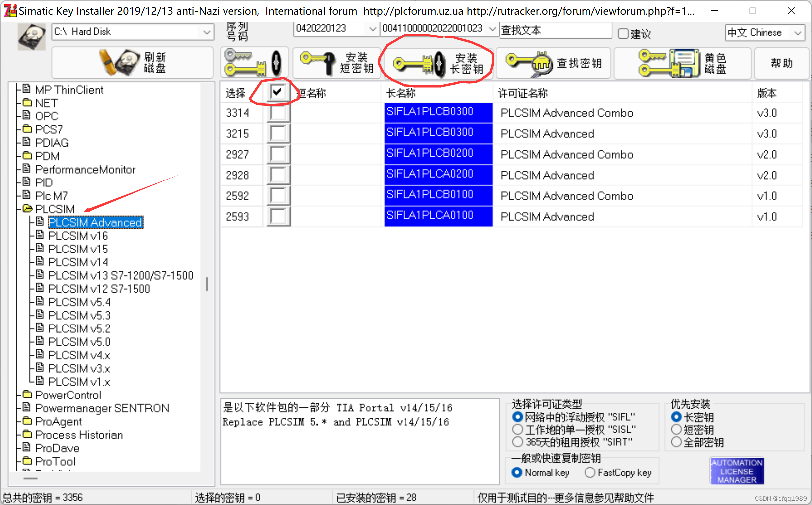Click Install Short Key (安装短密钥) icon

(x=336, y=63)
